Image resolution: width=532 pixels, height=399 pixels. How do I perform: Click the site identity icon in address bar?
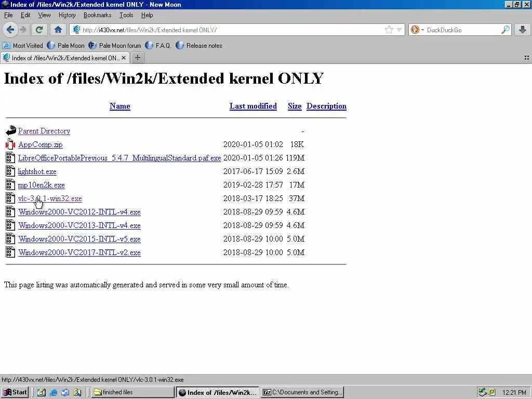tap(76, 30)
